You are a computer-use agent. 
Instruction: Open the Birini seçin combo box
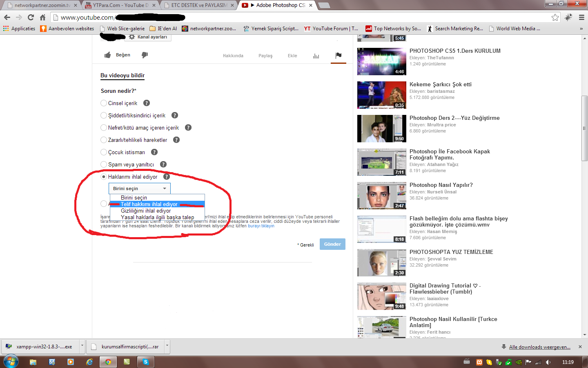139,188
